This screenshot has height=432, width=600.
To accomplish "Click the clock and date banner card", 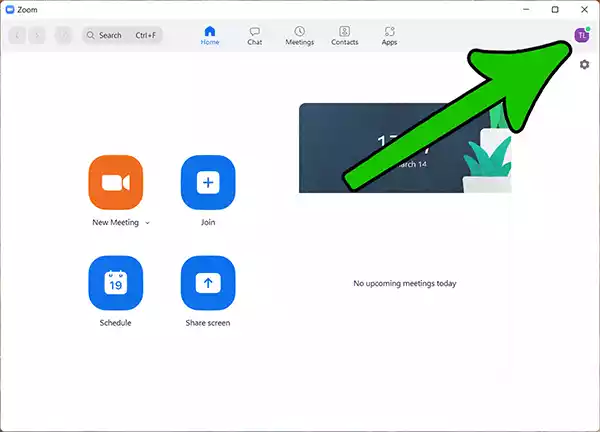I will pyautogui.click(x=405, y=148).
